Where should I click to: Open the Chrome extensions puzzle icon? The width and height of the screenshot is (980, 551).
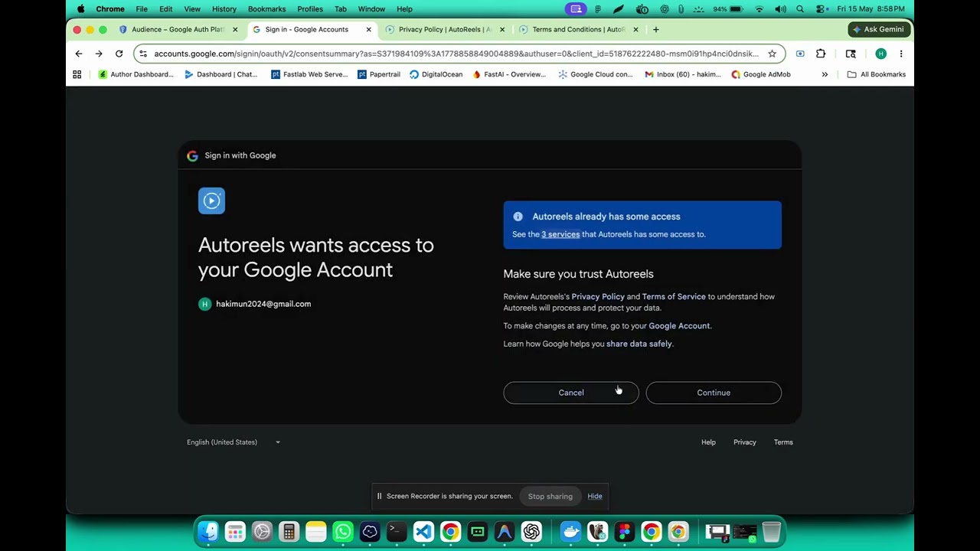point(821,54)
